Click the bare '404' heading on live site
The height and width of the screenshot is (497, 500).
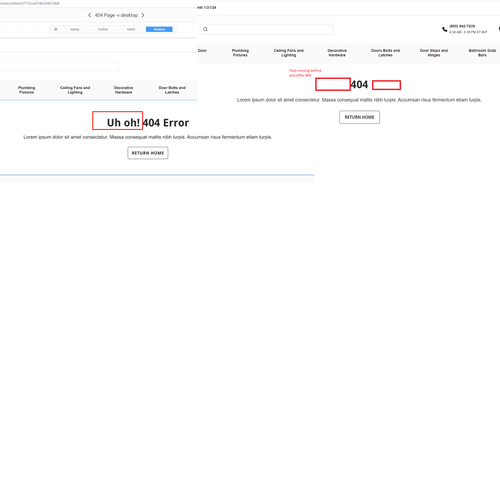[x=359, y=85]
